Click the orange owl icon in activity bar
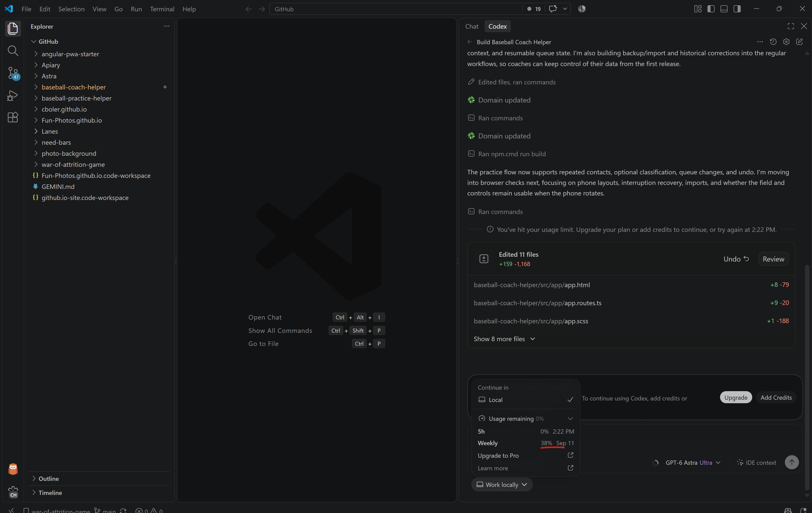 tap(13, 469)
